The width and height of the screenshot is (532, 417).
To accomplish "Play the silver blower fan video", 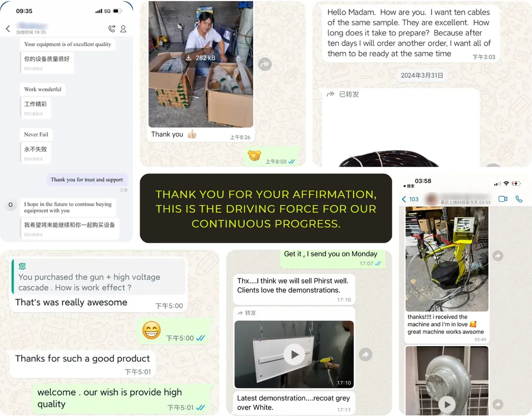I will point(447,404).
